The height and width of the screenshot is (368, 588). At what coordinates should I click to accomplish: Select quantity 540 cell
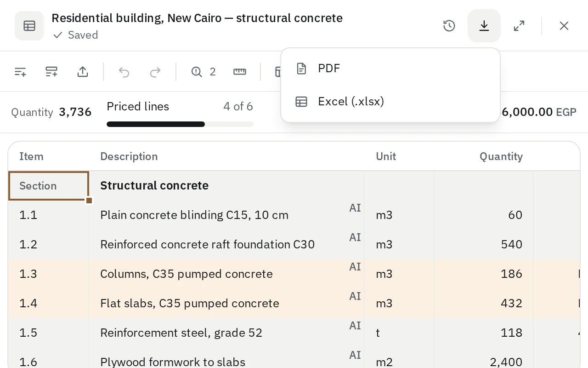[484, 245]
